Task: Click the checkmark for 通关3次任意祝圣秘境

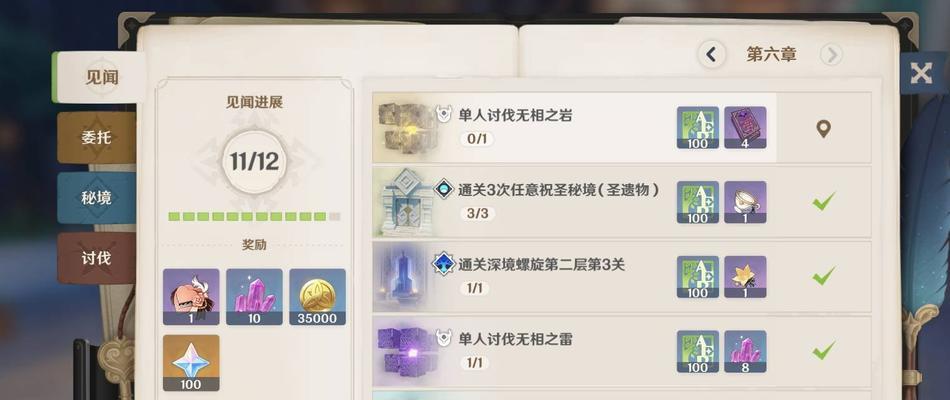Action: pos(823,201)
